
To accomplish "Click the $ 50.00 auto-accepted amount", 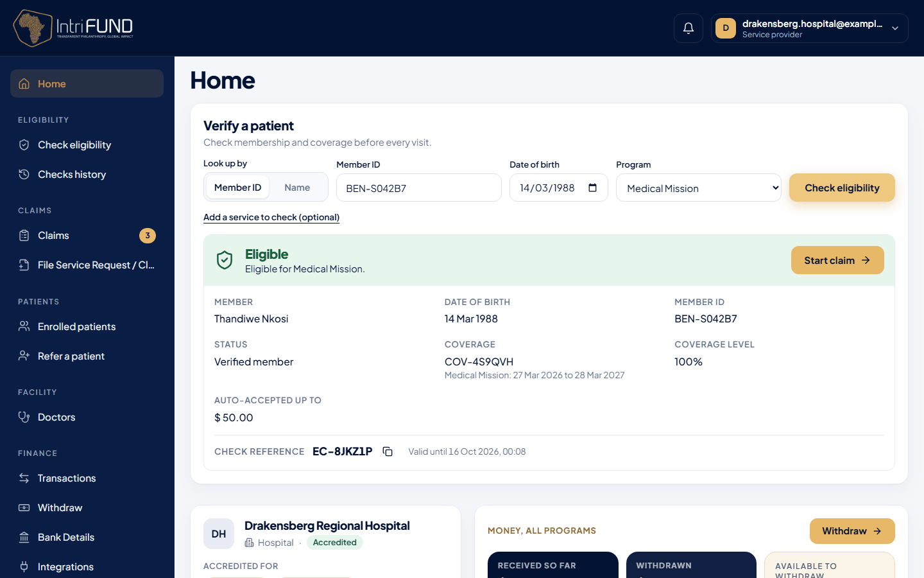I will [234, 417].
